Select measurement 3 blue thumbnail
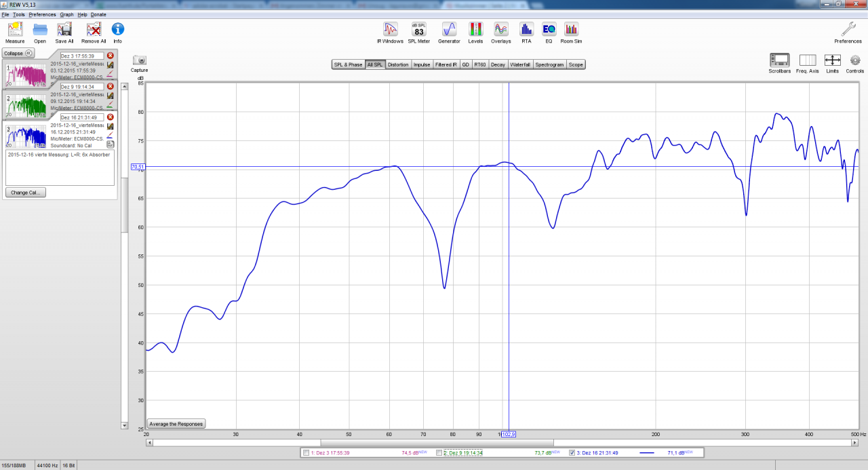Screen dimensions: 868x470 point(26,136)
